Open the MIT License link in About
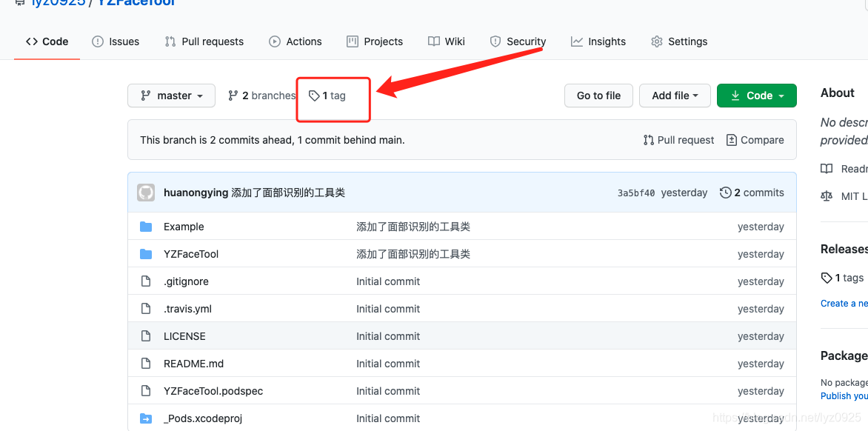Screen dimensions: 868x431 click(844, 196)
